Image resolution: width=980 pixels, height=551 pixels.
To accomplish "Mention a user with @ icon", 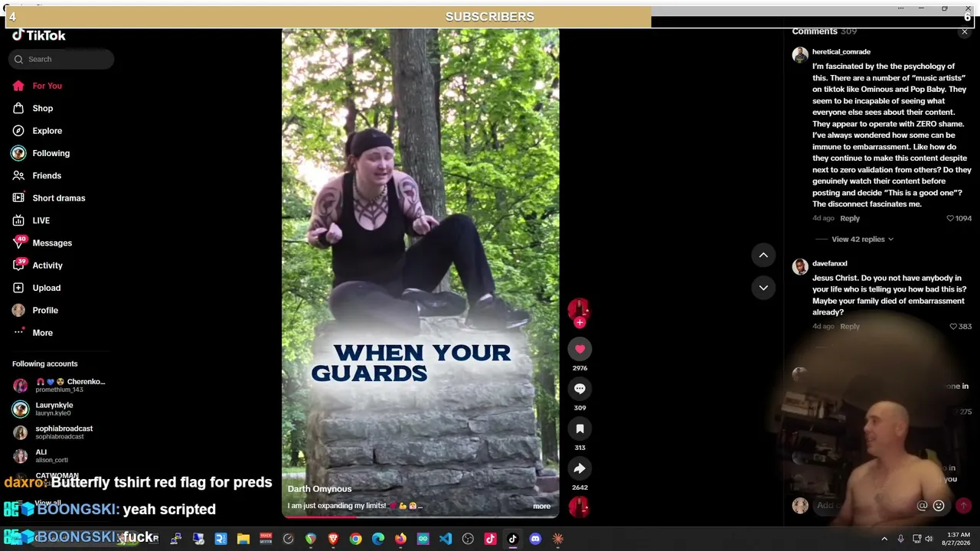I will pyautogui.click(x=923, y=506).
